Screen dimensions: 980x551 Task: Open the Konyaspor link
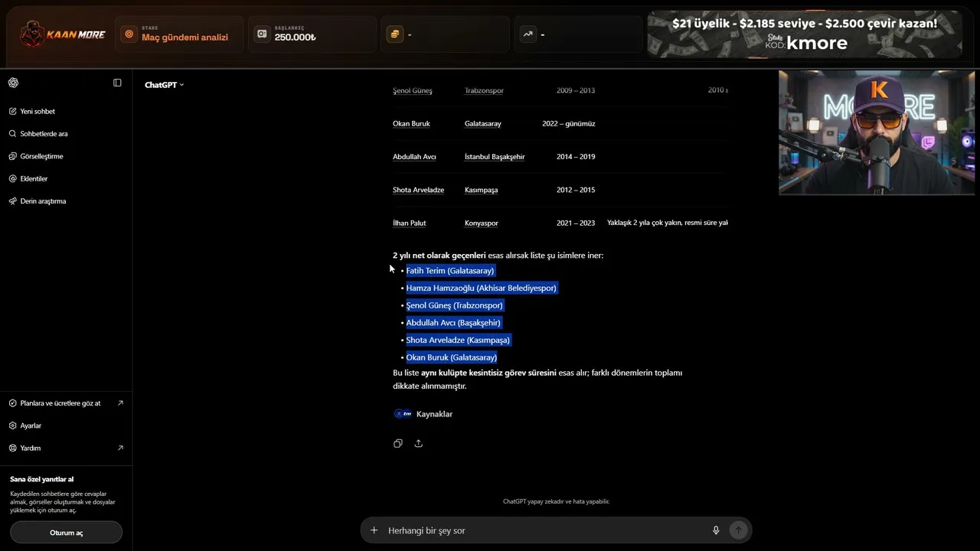click(482, 223)
